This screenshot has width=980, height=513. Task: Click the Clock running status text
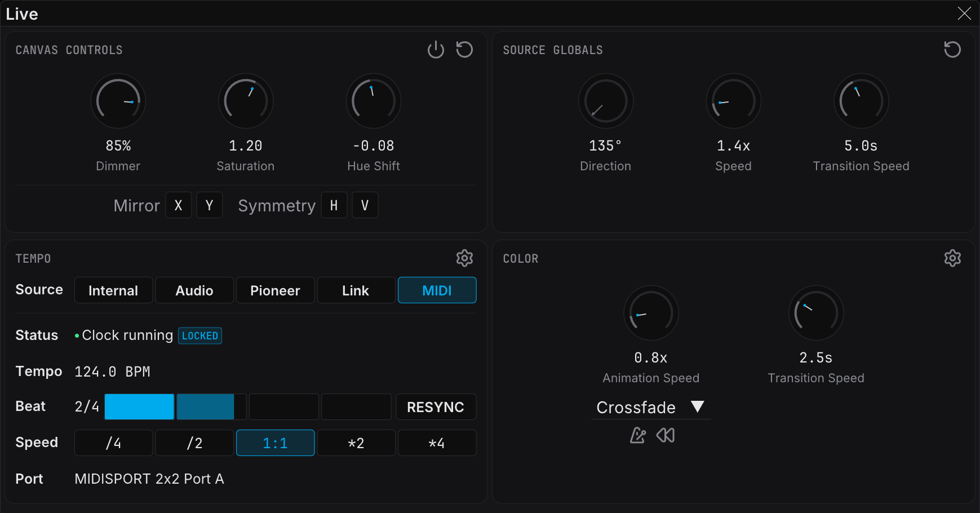click(x=127, y=335)
